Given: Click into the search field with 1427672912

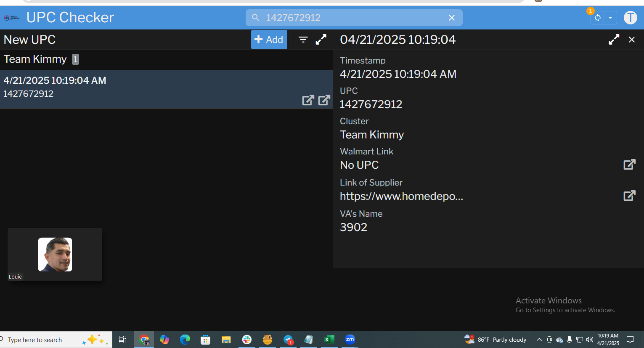Looking at the screenshot, I should pyautogui.click(x=353, y=18).
